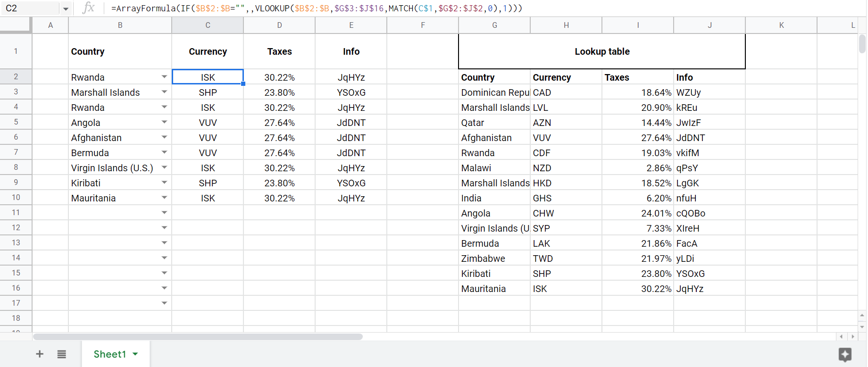Select lookup currency cell 'LVL'
The width and height of the screenshot is (868, 367).
[566, 107]
